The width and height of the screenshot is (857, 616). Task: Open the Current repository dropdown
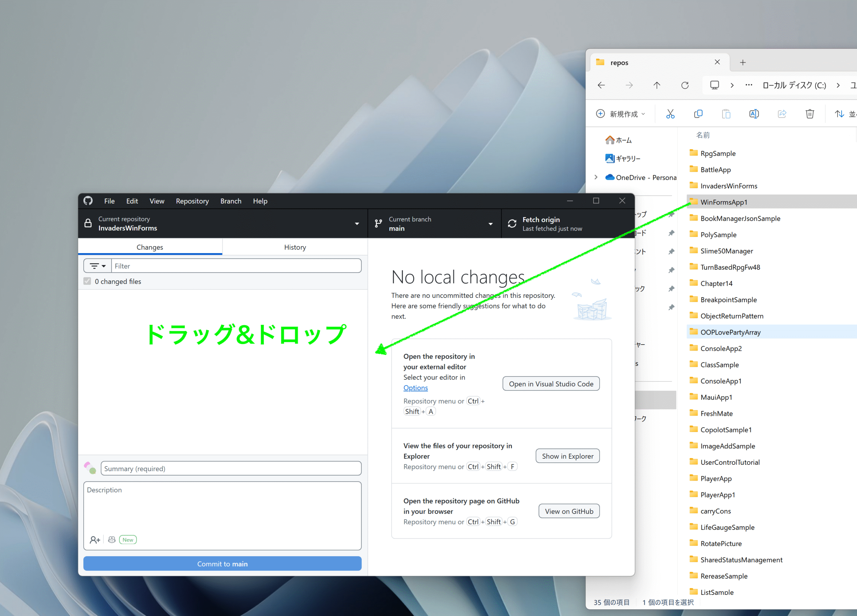pos(223,224)
